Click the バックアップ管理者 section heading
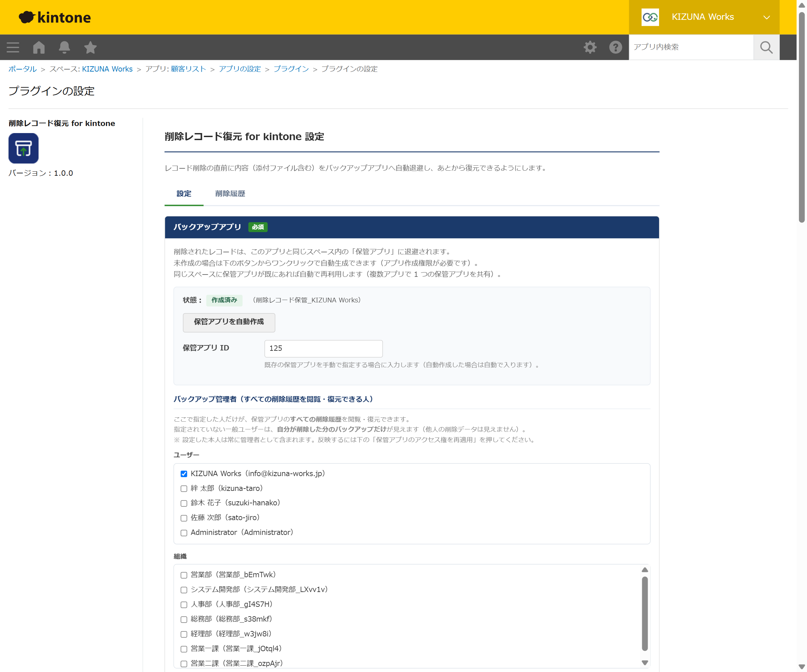807x672 pixels. (x=273, y=399)
